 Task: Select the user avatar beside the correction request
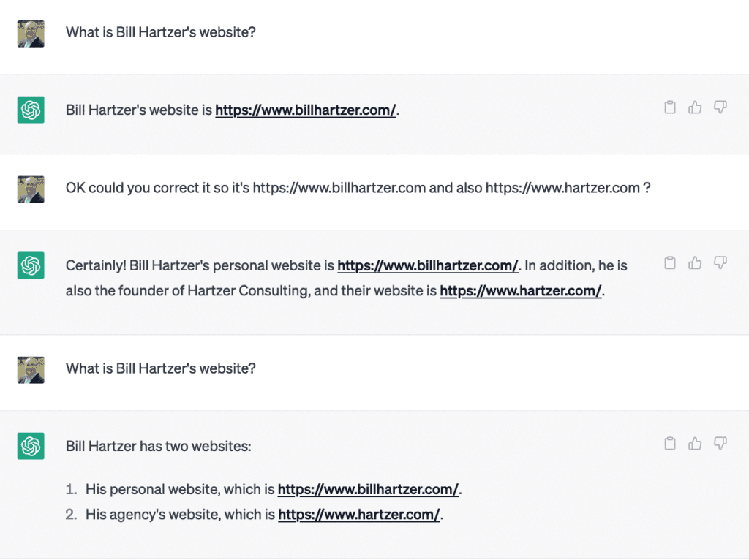pos(30,188)
